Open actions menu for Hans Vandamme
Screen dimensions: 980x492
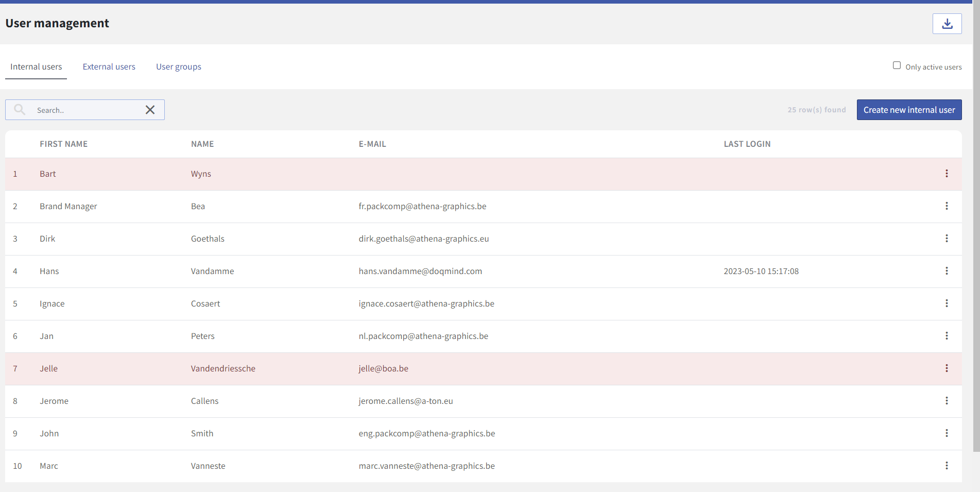coord(946,271)
